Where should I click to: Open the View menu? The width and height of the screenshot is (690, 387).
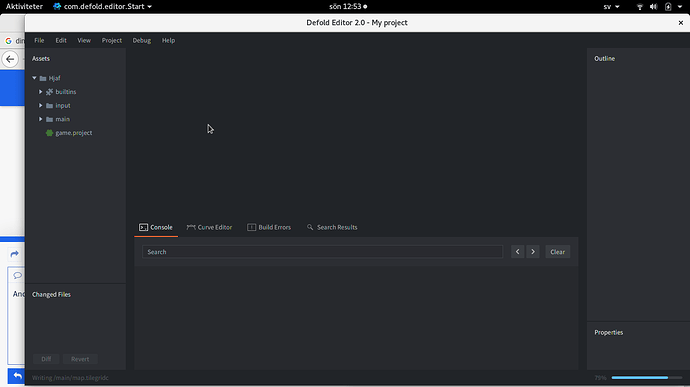84,40
